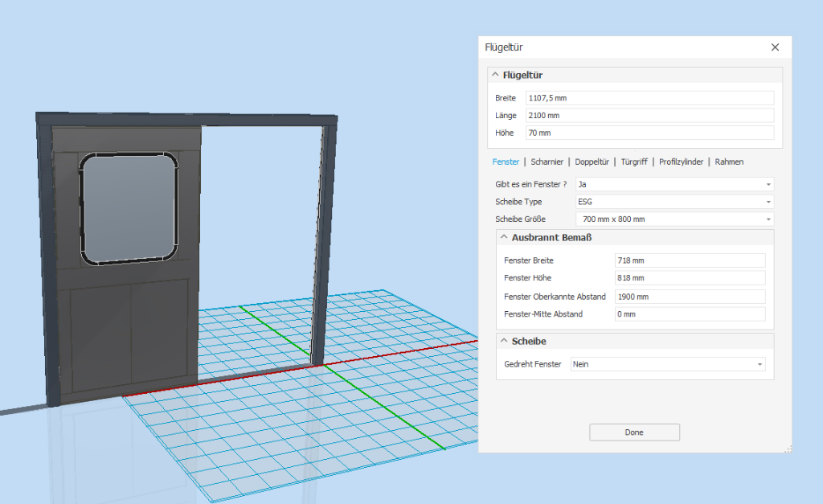Go to the Türgriff tab
Screen dimensions: 823x504
pyautogui.click(x=636, y=162)
